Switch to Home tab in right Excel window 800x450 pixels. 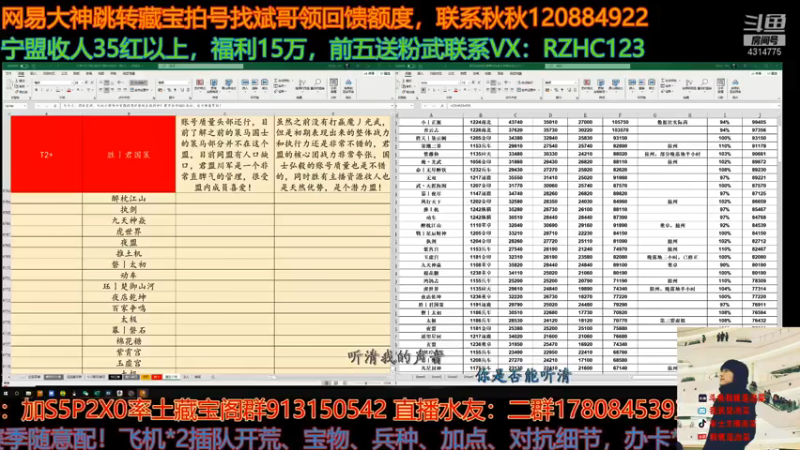(x=408, y=73)
